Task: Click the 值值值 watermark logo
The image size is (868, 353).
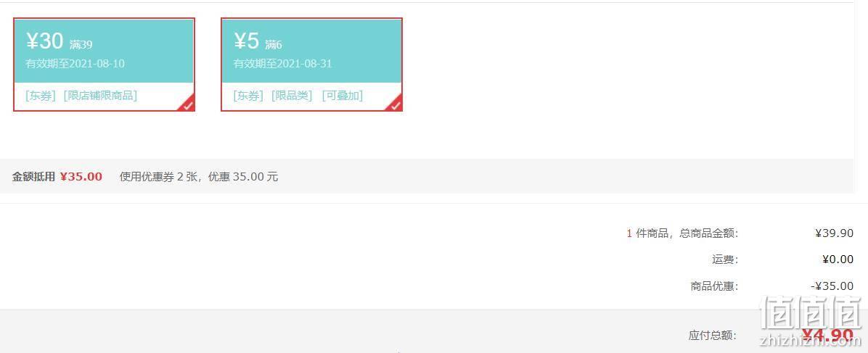Action: [811, 314]
